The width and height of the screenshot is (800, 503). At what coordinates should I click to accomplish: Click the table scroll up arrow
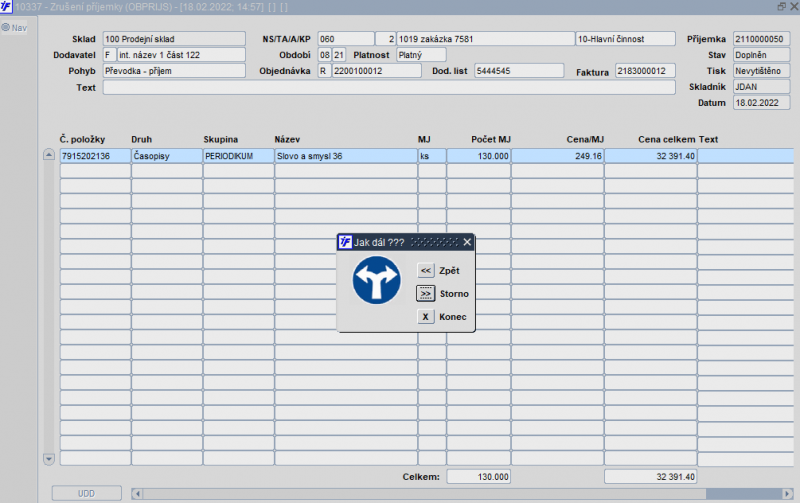tap(48, 154)
